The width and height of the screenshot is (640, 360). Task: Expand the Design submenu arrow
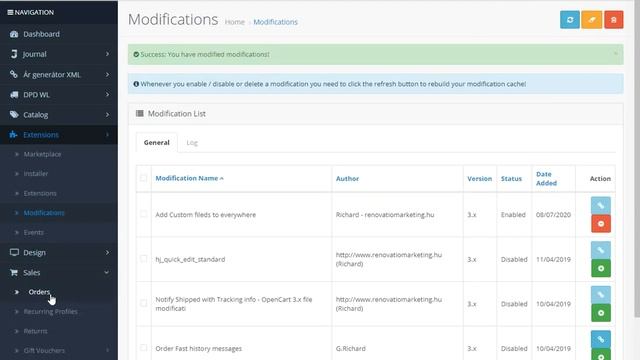107,252
